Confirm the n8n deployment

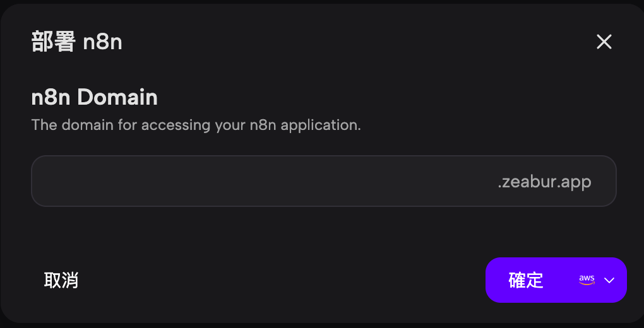coord(526,280)
